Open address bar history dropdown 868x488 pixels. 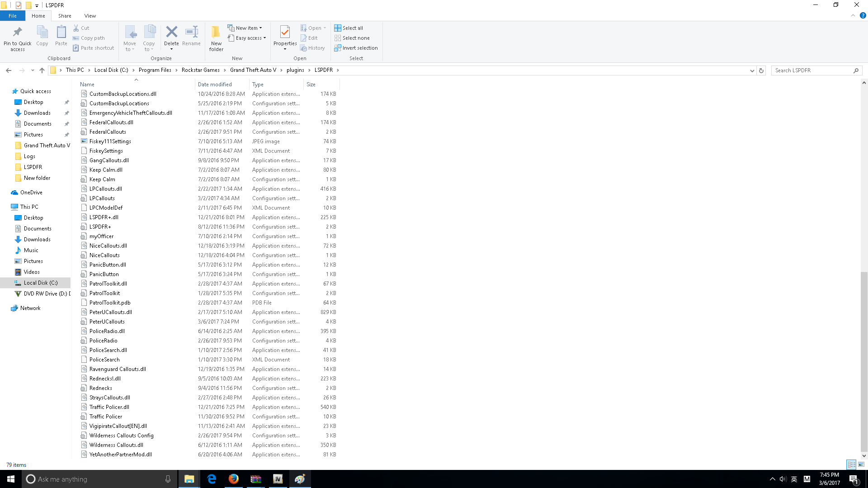(752, 70)
